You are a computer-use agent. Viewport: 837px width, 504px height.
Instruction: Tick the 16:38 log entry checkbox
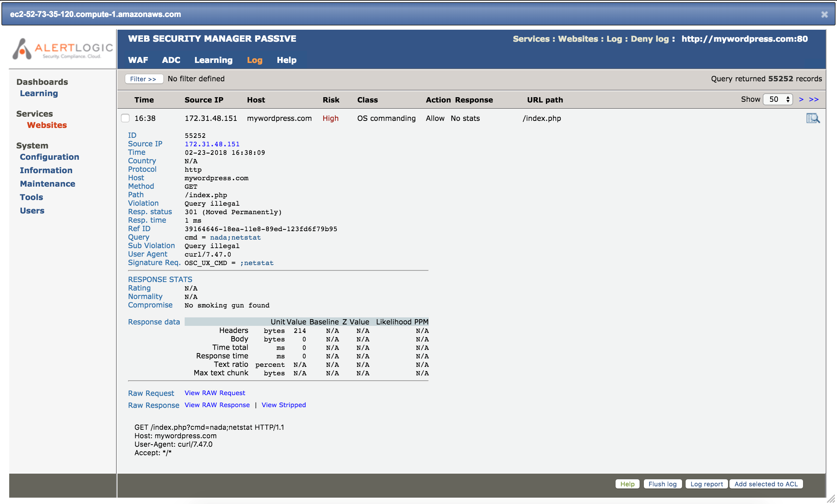click(125, 118)
